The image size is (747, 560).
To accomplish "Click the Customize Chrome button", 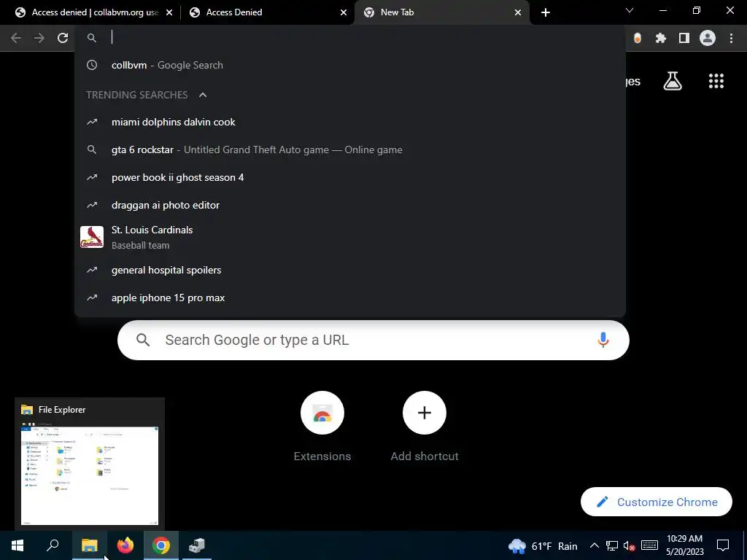I will coord(657,502).
